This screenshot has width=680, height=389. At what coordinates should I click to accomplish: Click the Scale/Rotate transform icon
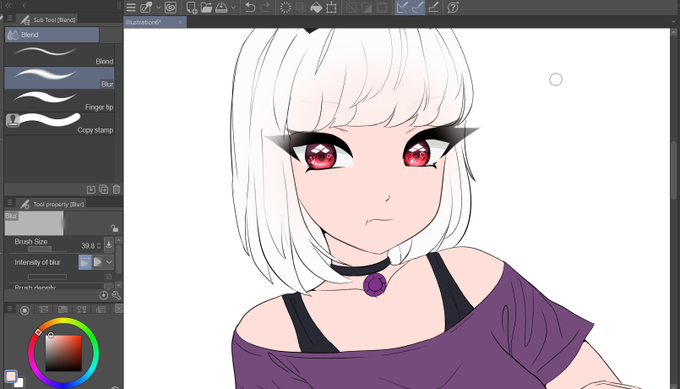tap(331, 7)
